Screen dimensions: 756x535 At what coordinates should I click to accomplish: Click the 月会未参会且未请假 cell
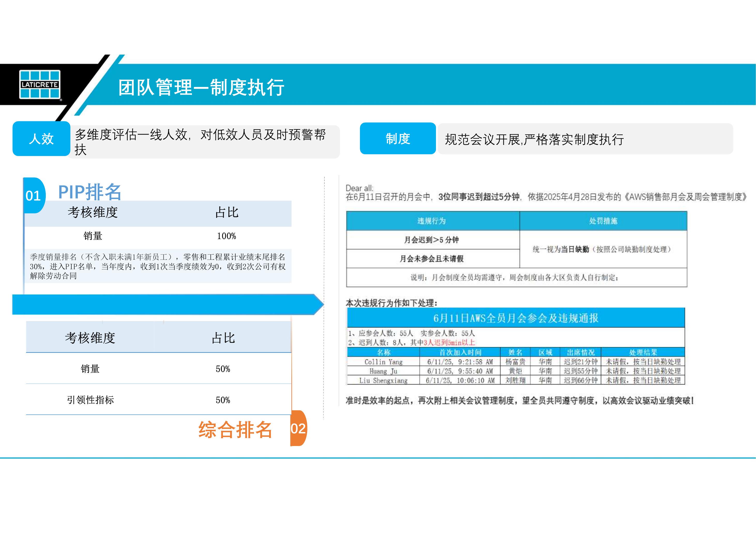(x=432, y=259)
